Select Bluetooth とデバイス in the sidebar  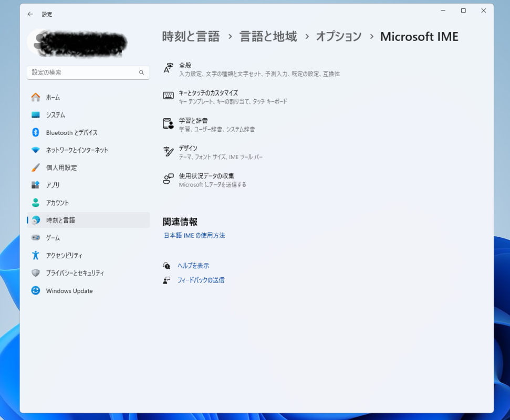pyautogui.click(x=88, y=132)
